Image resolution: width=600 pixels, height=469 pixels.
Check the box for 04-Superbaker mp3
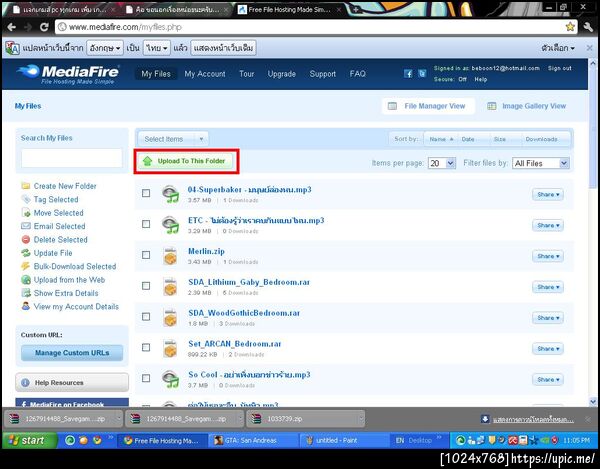point(146,193)
